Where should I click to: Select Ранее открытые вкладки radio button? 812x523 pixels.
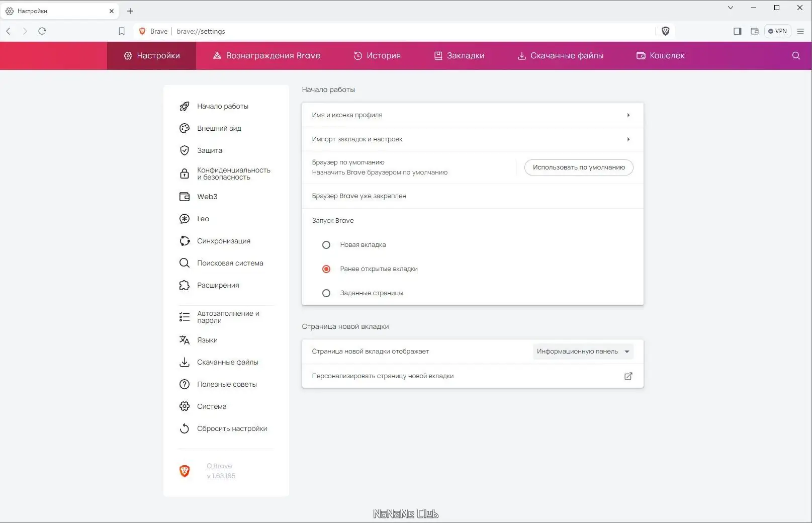[326, 269]
